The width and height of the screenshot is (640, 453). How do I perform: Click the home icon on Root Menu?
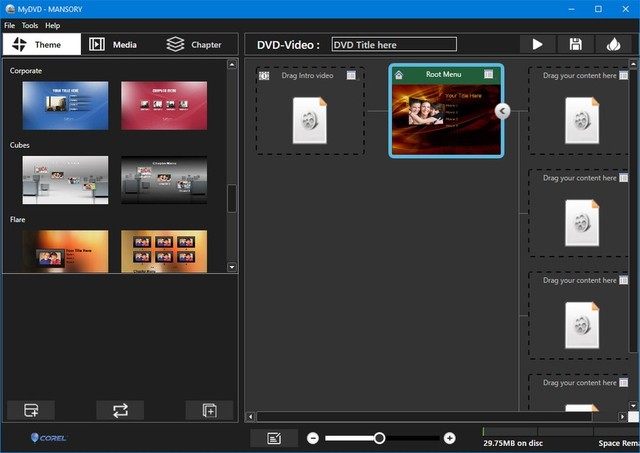[399, 75]
